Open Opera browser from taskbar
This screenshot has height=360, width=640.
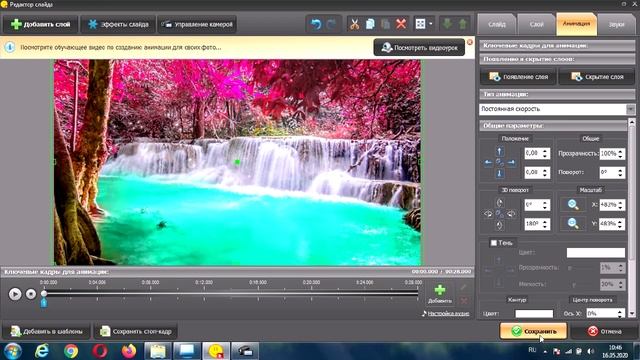[x=100, y=351]
